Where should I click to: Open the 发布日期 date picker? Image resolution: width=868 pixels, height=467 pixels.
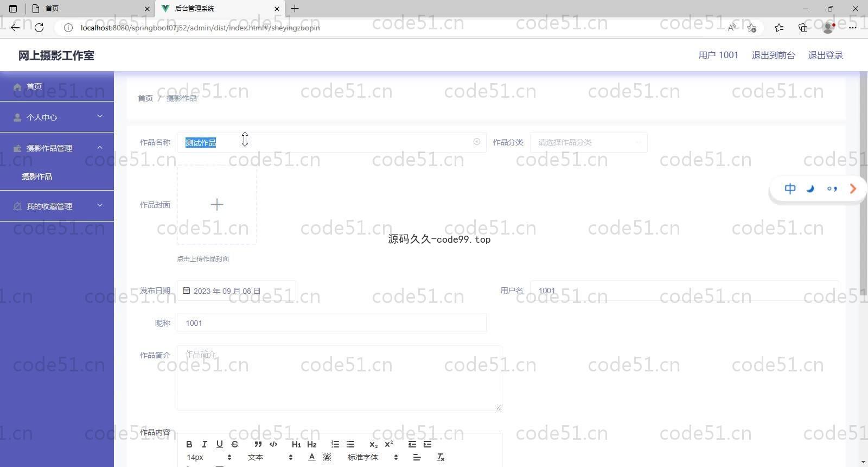(236, 291)
